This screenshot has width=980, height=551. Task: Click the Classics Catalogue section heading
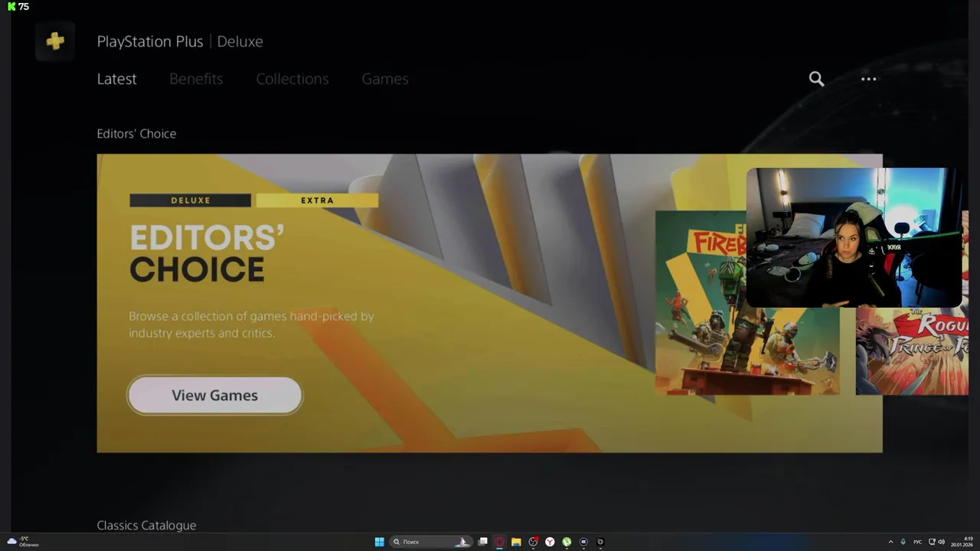coord(146,526)
